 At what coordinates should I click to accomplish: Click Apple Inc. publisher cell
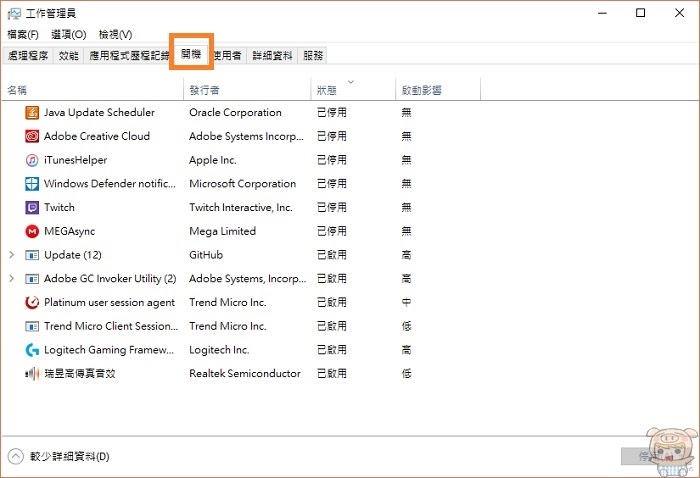212,160
